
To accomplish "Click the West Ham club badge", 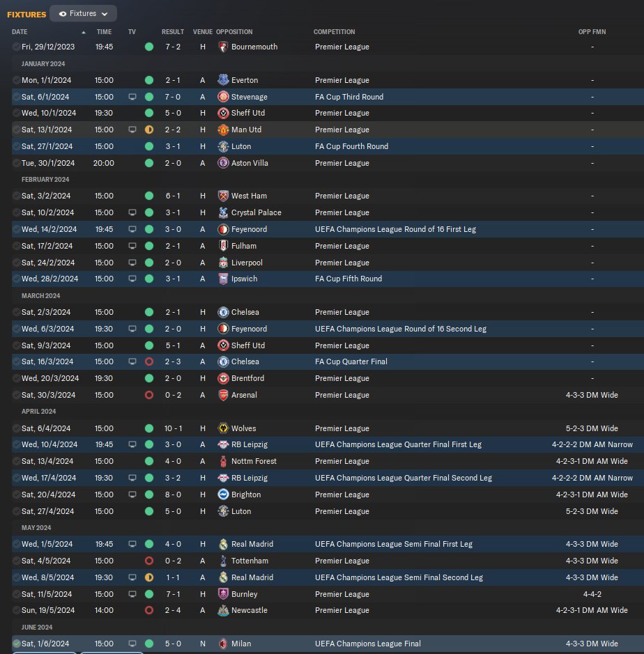I will point(223,196).
